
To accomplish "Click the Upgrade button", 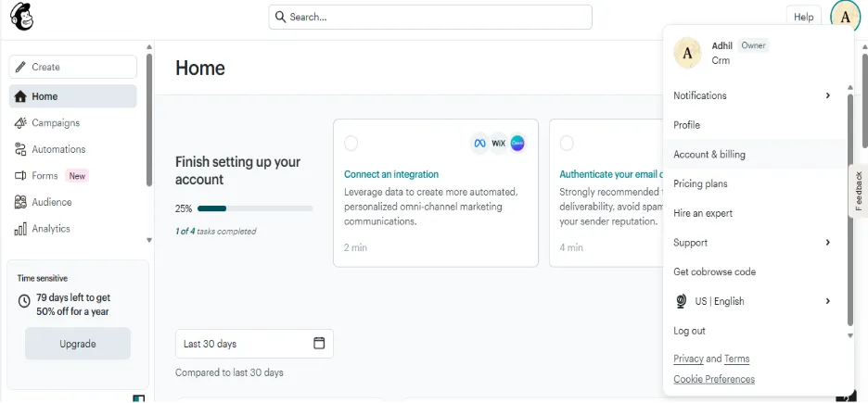I will (x=78, y=344).
